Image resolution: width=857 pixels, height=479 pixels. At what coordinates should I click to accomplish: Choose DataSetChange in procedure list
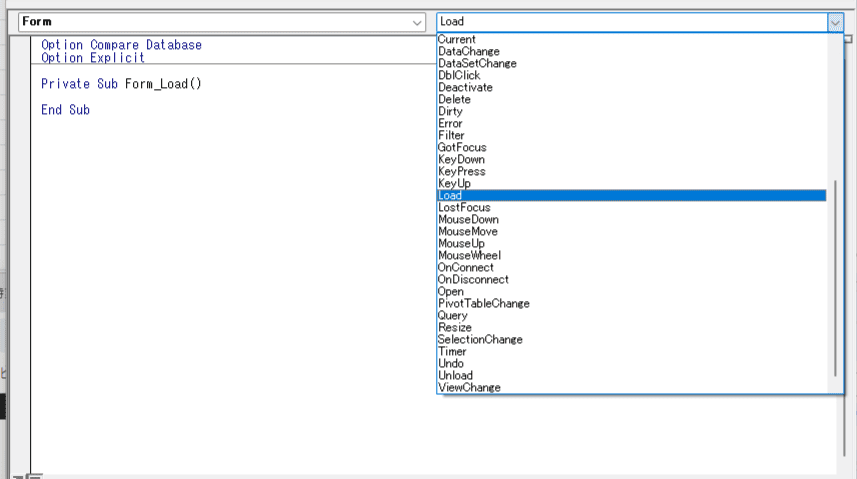point(632,63)
